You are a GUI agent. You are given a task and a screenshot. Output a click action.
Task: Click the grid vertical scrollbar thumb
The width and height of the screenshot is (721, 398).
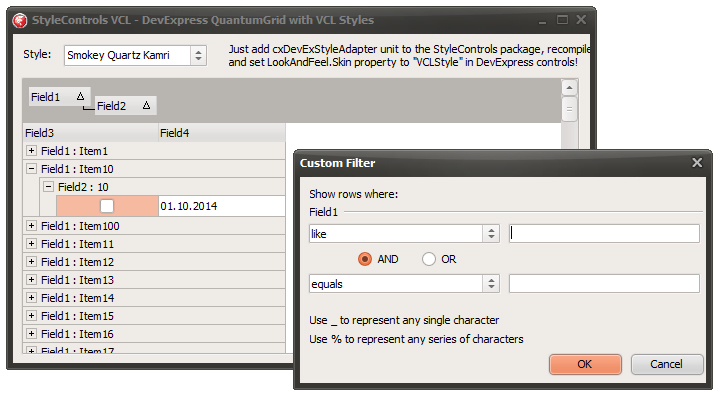coord(569,109)
